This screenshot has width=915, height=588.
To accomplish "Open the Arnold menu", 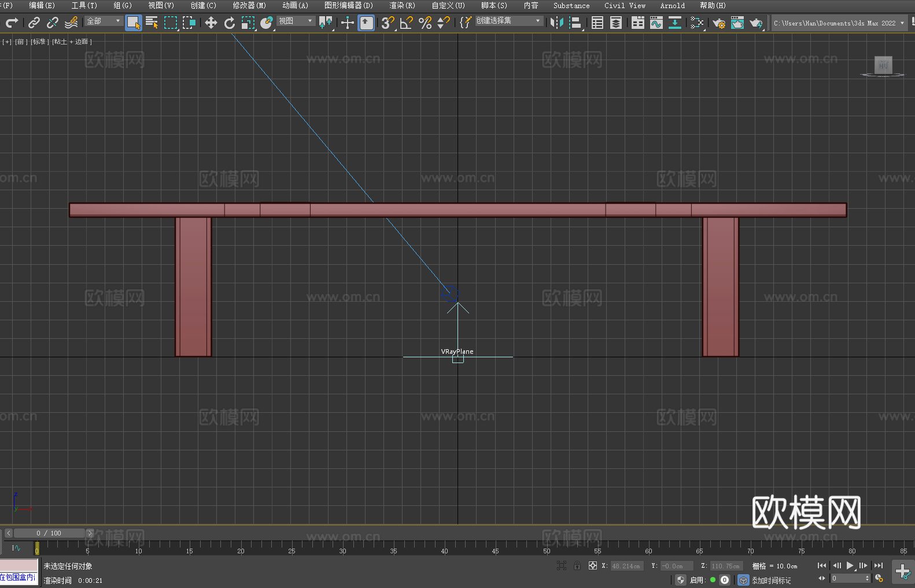I will pos(672,5).
